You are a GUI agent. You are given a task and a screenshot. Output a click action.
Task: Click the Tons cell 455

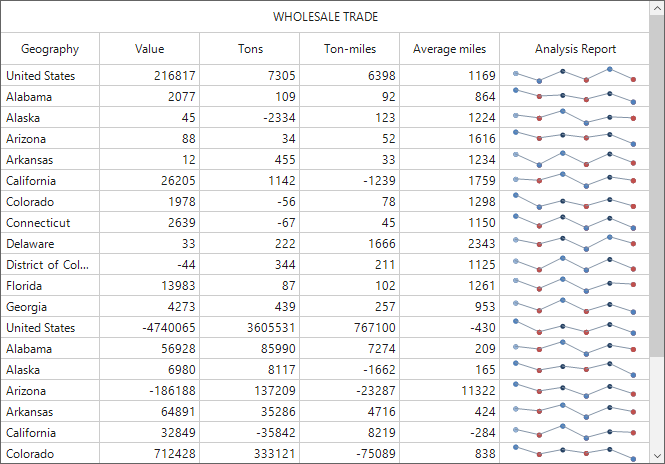(x=249, y=159)
